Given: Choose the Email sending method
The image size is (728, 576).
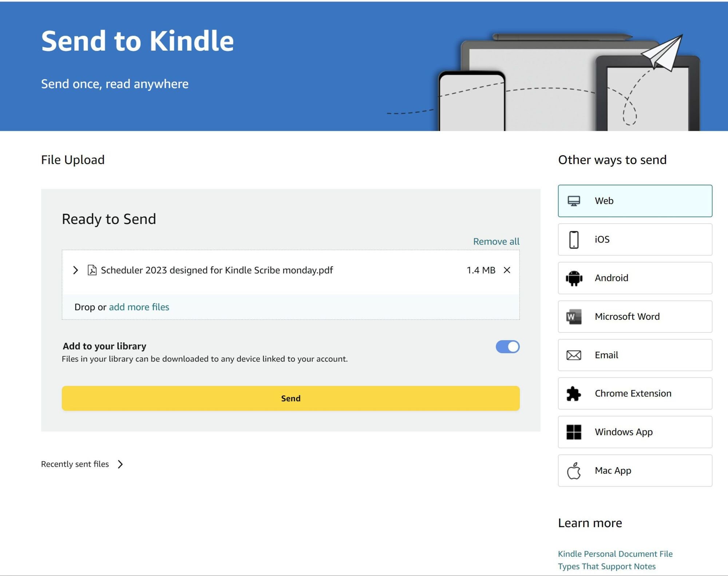Looking at the screenshot, I should [634, 355].
